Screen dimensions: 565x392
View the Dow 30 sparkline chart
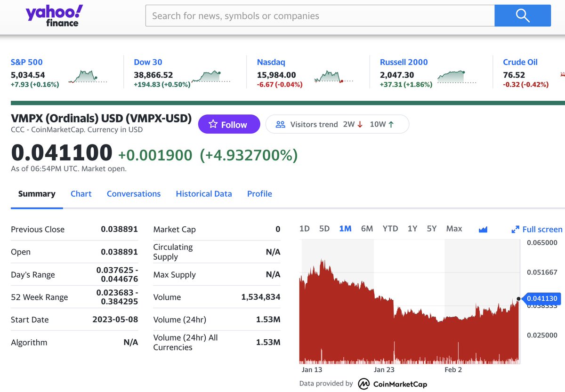click(x=211, y=76)
